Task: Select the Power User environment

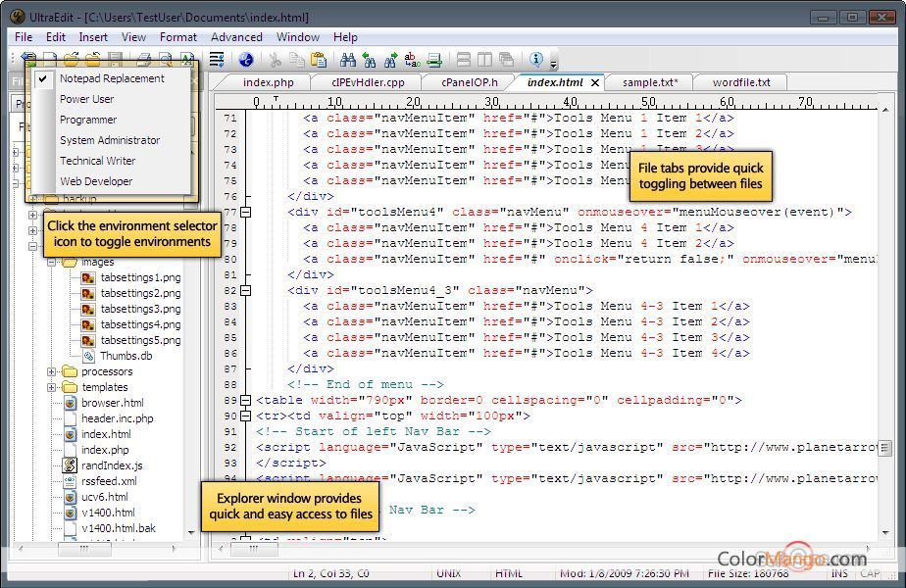Action: 112,99
